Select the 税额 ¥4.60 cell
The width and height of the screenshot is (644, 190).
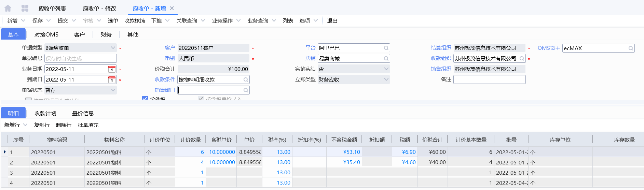coord(405,162)
